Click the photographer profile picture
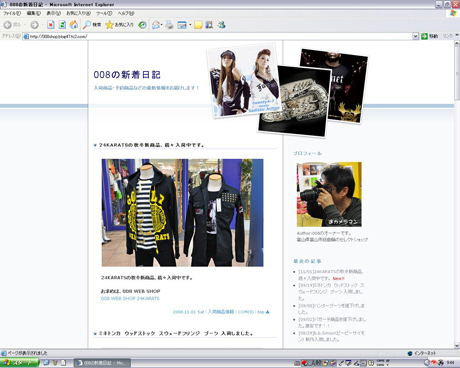Image resolution: width=460 pixels, height=368 pixels. click(329, 194)
